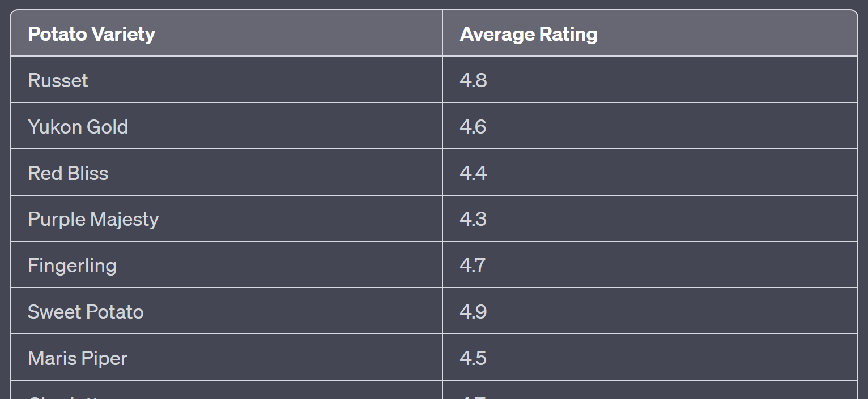Select the Russet variety cell
The image size is (868, 399).
[x=58, y=80]
